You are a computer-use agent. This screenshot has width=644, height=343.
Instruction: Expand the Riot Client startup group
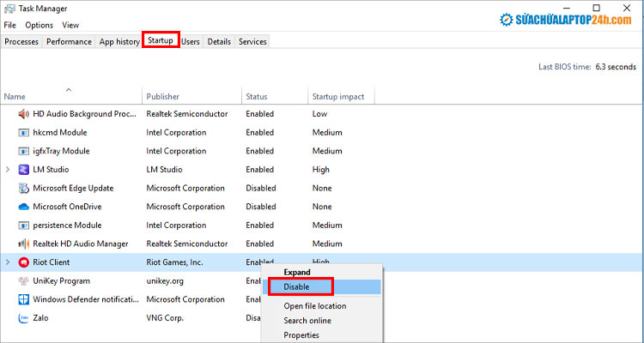7,262
